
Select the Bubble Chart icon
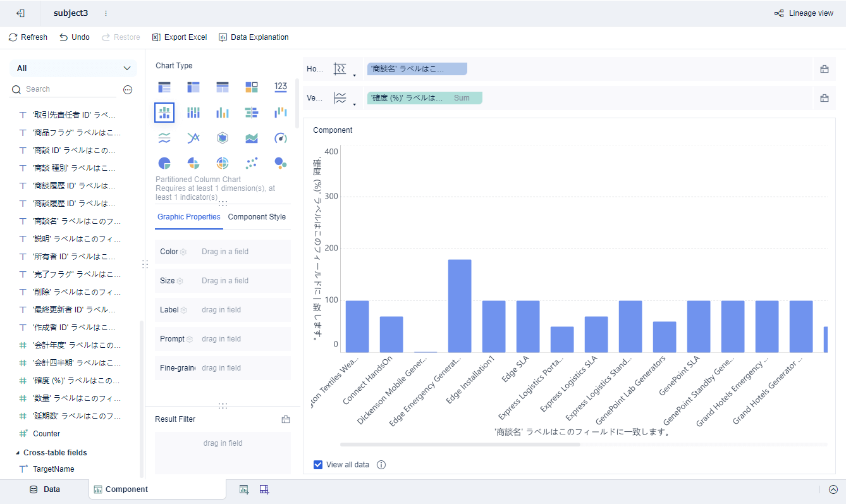pos(281,163)
